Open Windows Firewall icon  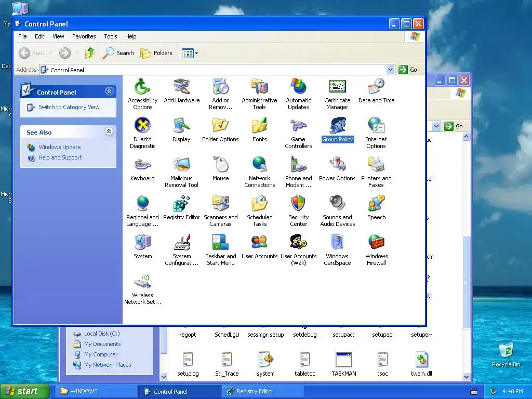point(376,250)
